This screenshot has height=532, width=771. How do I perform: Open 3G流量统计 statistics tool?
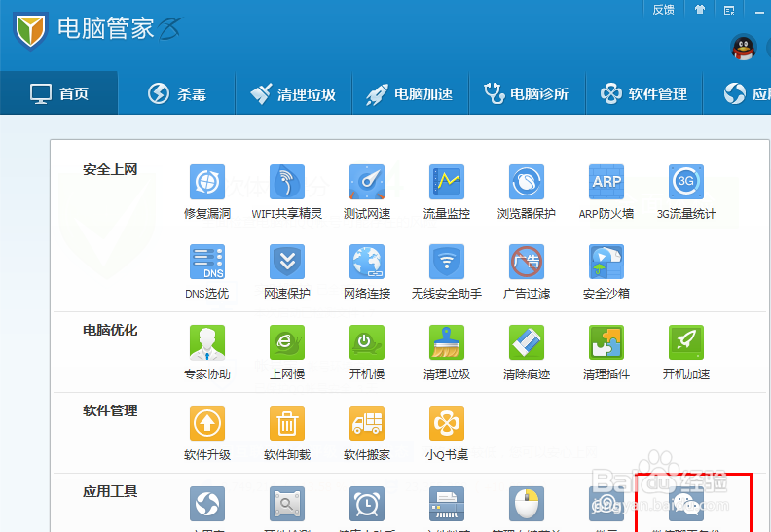click(x=686, y=192)
